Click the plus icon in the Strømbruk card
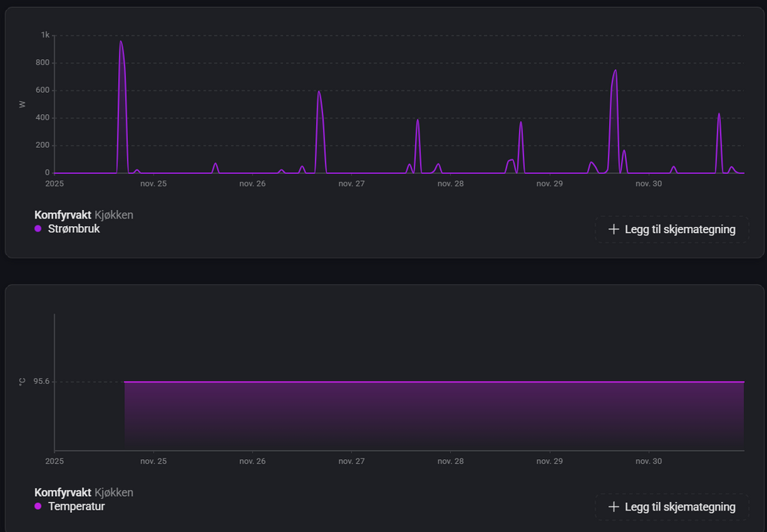 pos(613,229)
